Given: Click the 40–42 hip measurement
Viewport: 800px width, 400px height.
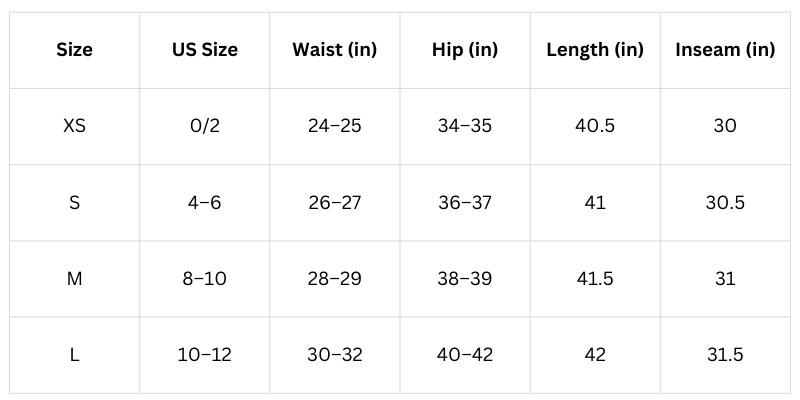Looking at the screenshot, I should coord(464,354).
